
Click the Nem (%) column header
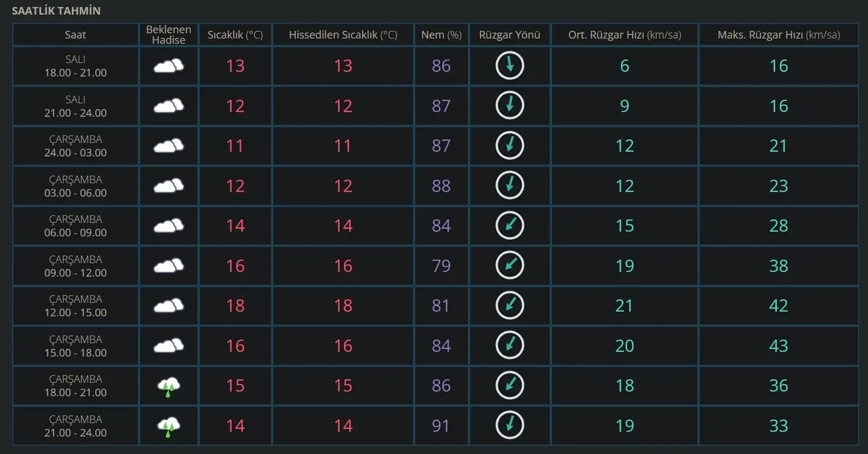(x=441, y=35)
